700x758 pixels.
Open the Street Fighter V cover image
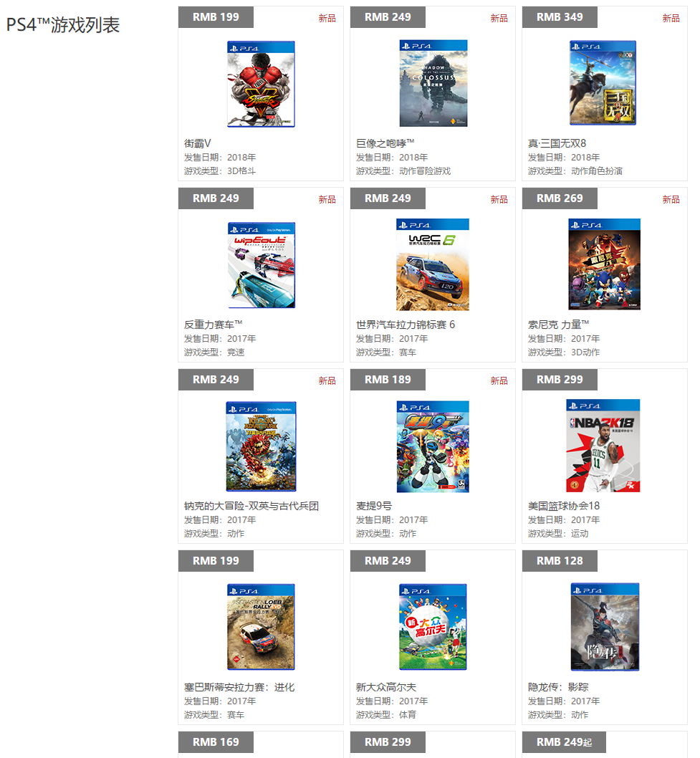[261, 84]
